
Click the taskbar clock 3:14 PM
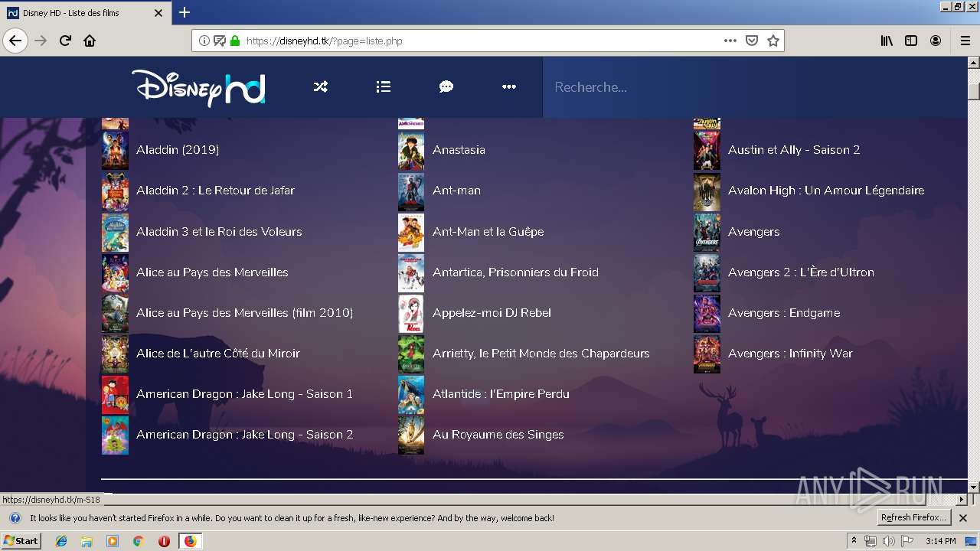[940, 541]
